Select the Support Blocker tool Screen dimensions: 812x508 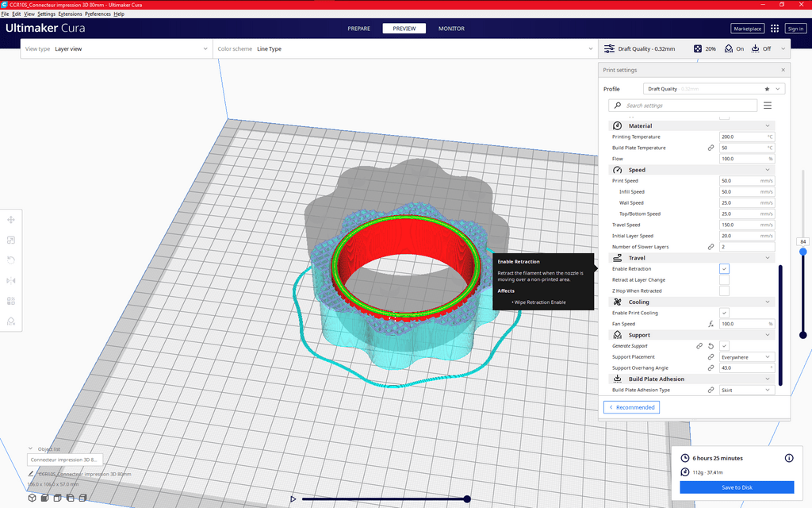pos(11,321)
